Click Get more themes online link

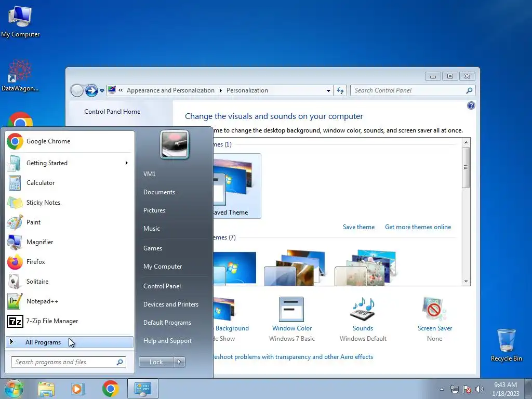pos(418,227)
